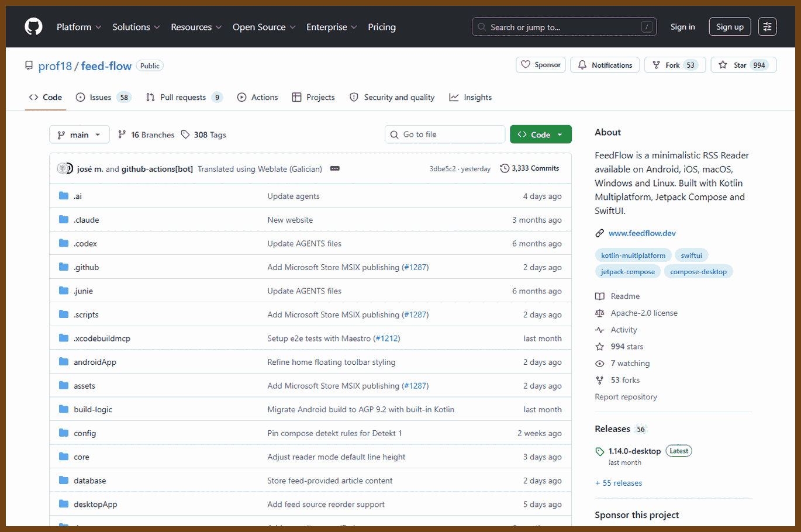The image size is (801, 532).
Task: Open the 3,333 Commits history icon
Action: (x=505, y=168)
